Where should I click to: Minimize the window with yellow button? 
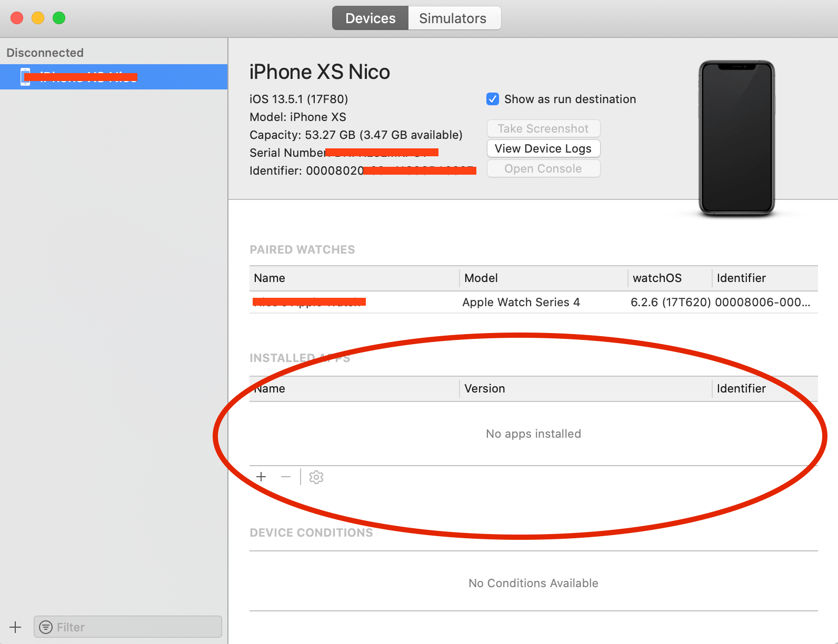tap(38, 18)
